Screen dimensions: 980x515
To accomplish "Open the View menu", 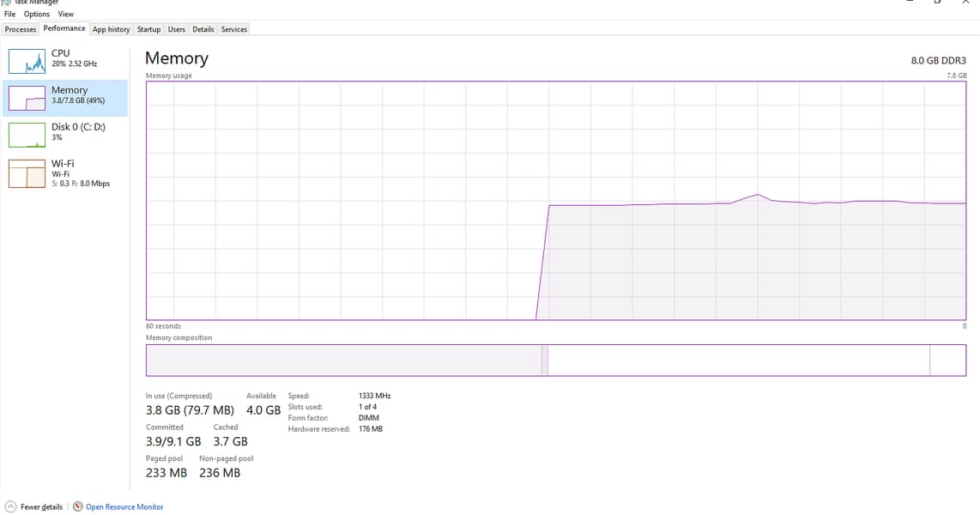I will tap(65, 14).
